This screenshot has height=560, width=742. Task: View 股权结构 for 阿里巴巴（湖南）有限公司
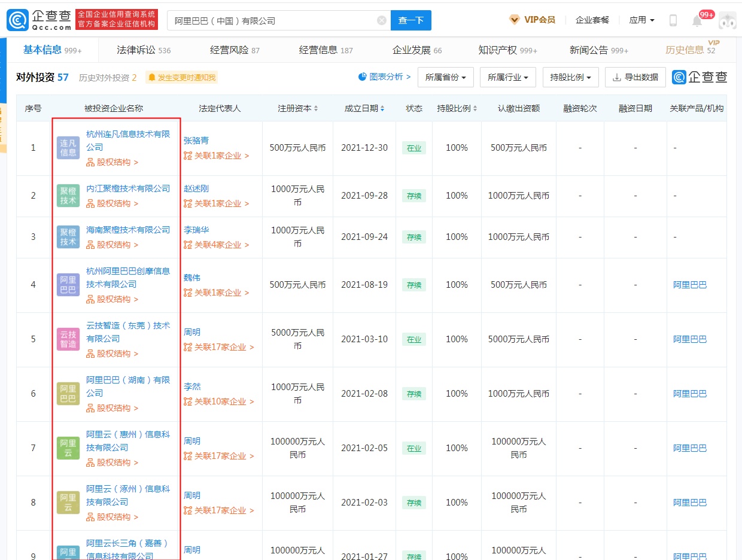pyautogui.click(x=112, y=408)
